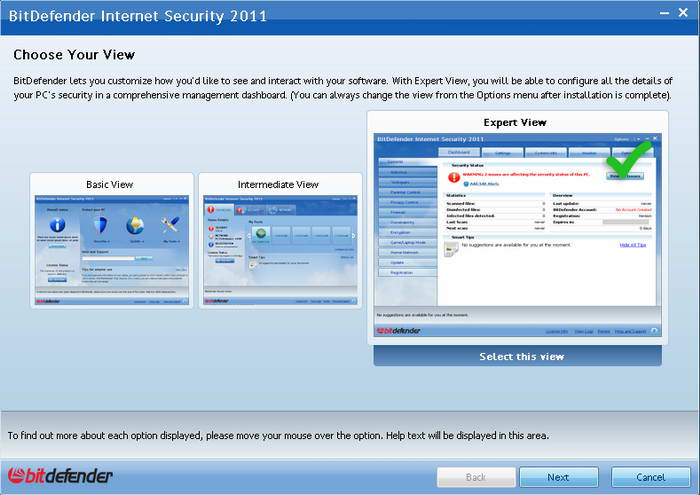This screenshot has width=700, height=495.
Task: Click the bitdefender logo in footer
Action: tap(60, 476)
